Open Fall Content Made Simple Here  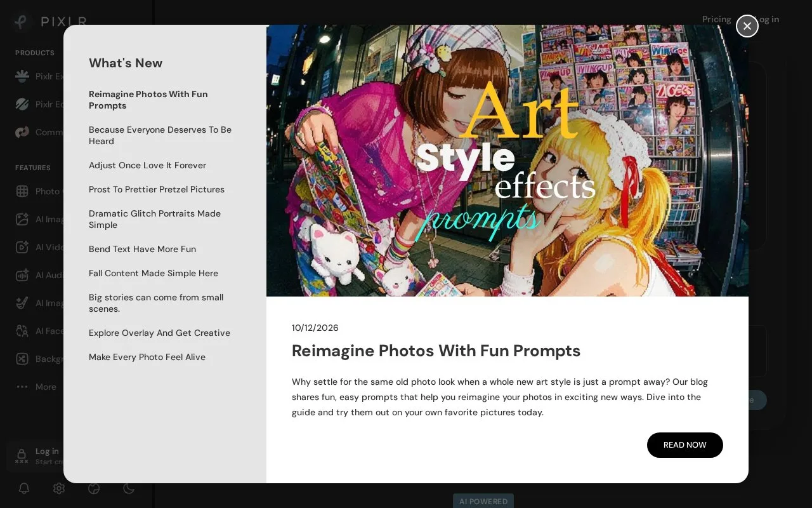pos(154,273)
